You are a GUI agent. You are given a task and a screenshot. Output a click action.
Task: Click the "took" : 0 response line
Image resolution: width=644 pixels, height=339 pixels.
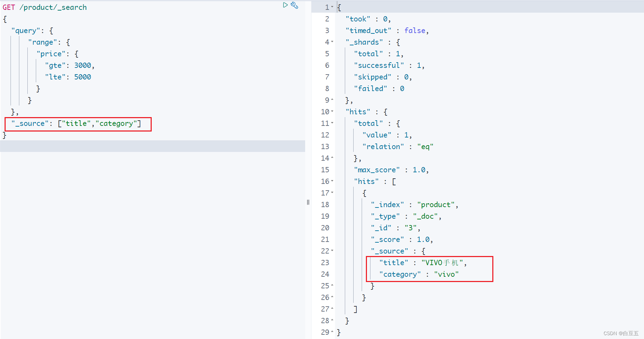(368, 19)
